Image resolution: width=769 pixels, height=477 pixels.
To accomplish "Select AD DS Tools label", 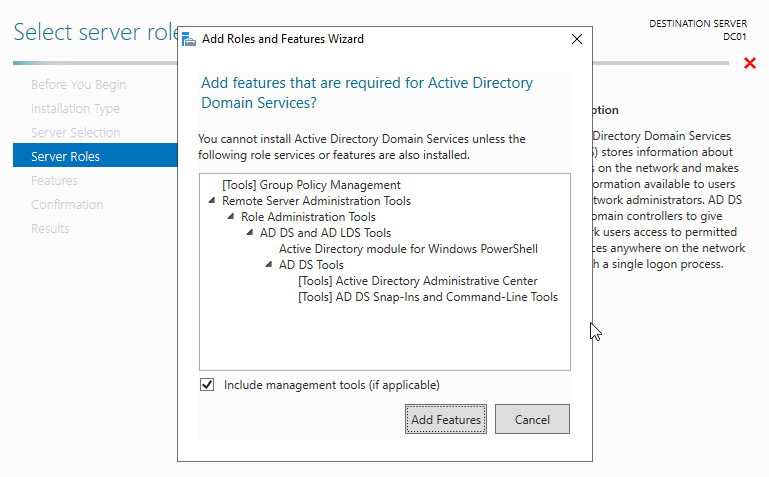I will (311, 265).
